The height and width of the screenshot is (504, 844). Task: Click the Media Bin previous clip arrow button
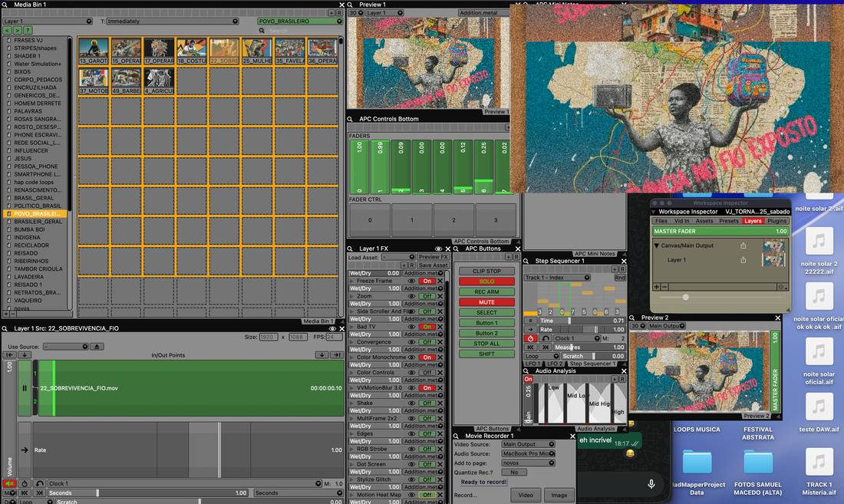click(x=8, y=30)
